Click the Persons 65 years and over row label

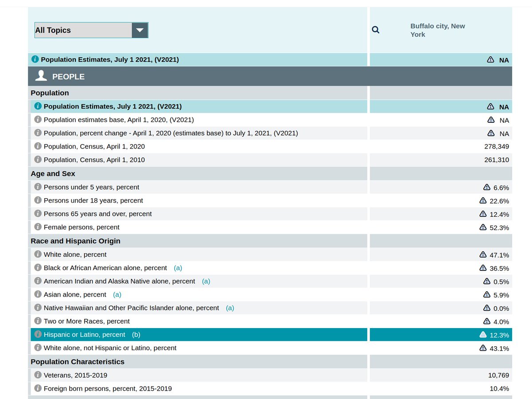[x=98, y=214]
